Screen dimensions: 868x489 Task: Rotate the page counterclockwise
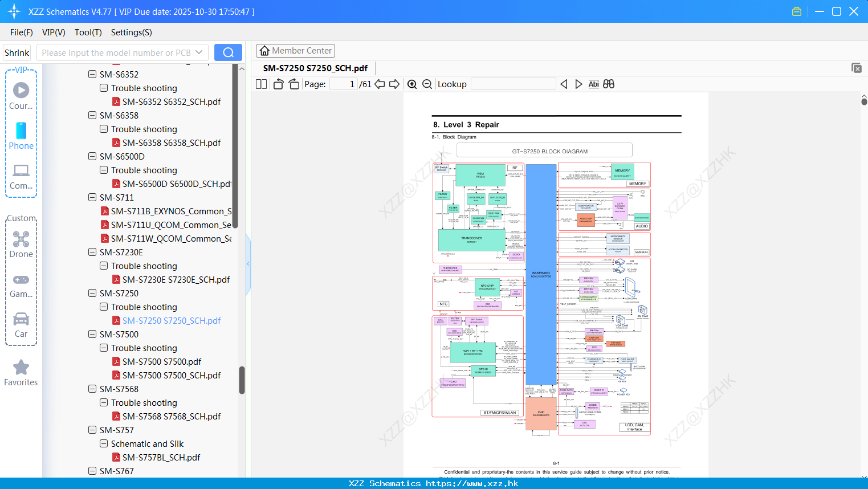click(x=279, y=84)
